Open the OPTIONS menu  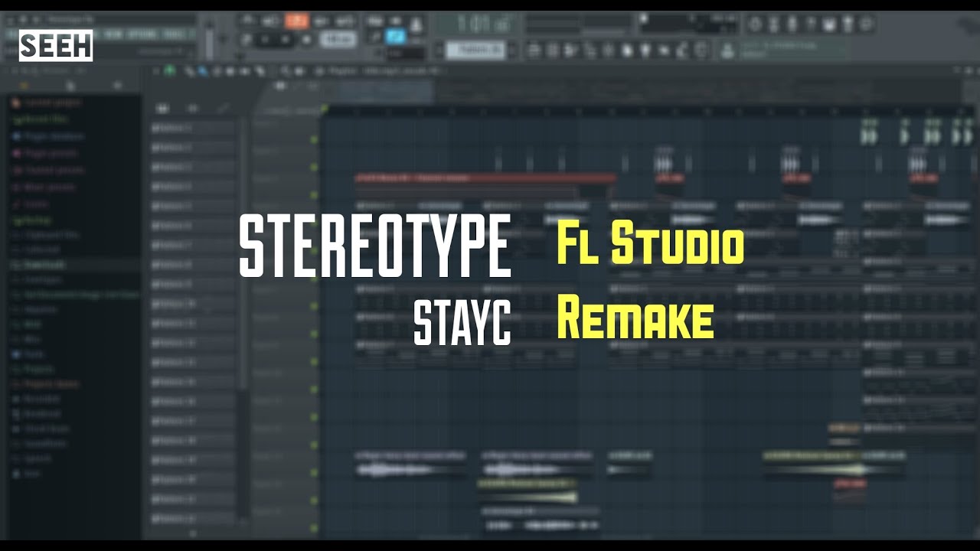coord(142,34)
